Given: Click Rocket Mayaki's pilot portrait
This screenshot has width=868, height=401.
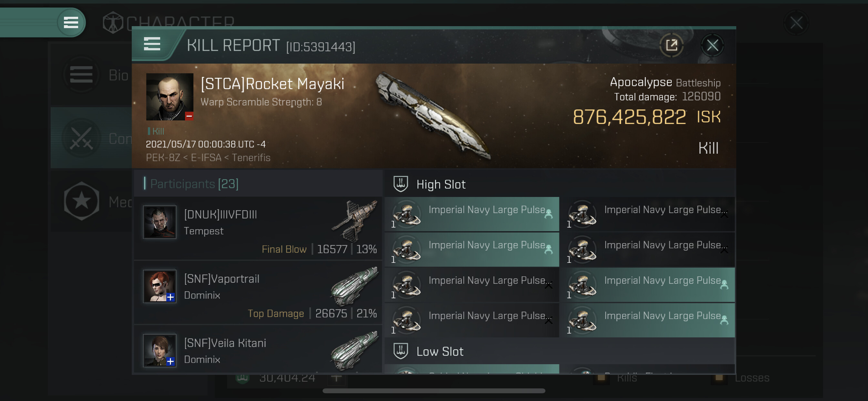Looking at the screenshot, I should [x=170, y=97].
